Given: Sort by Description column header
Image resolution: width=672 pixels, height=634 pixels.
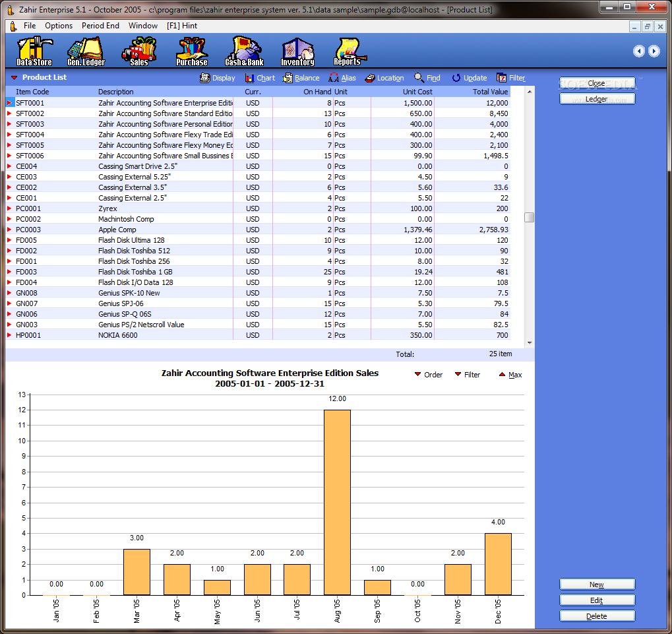Looking at the screenshot, I should [115, 92].
